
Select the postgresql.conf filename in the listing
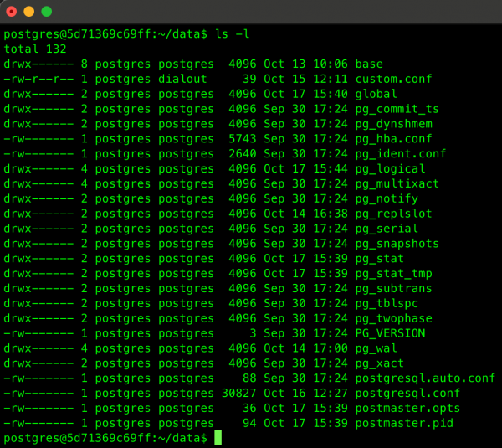click(x=407, y=393)
